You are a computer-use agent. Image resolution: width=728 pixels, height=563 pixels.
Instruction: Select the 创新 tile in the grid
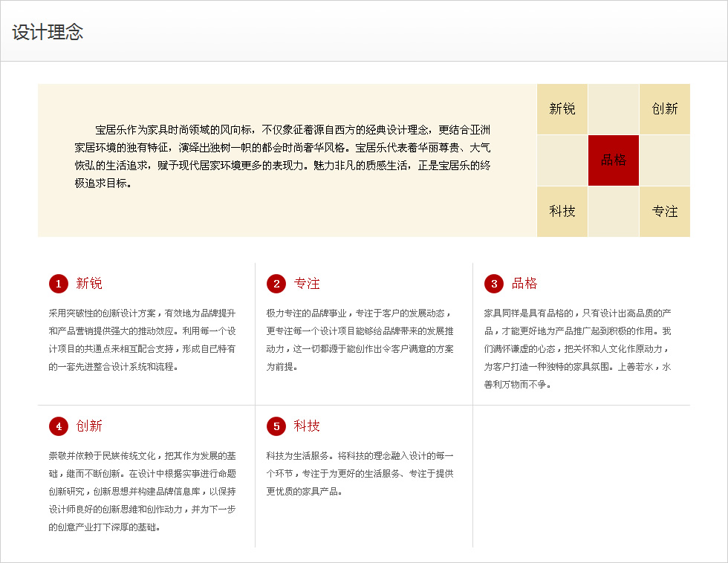(x=665, y=109)
